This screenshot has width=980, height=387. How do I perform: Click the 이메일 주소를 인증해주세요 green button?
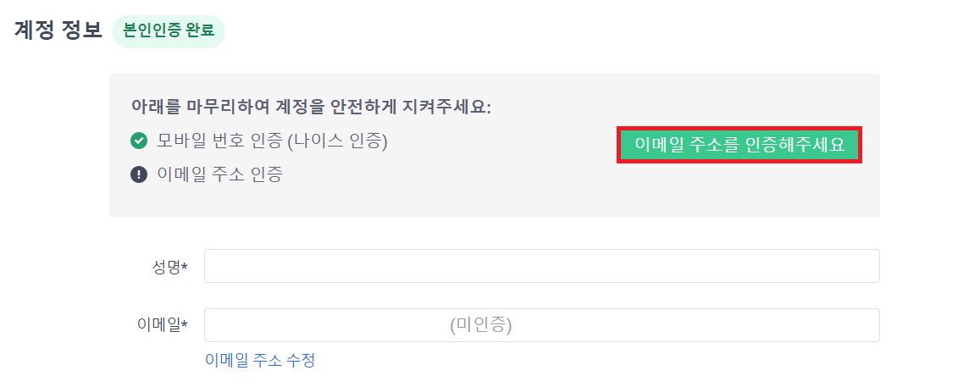pos(739,145)
